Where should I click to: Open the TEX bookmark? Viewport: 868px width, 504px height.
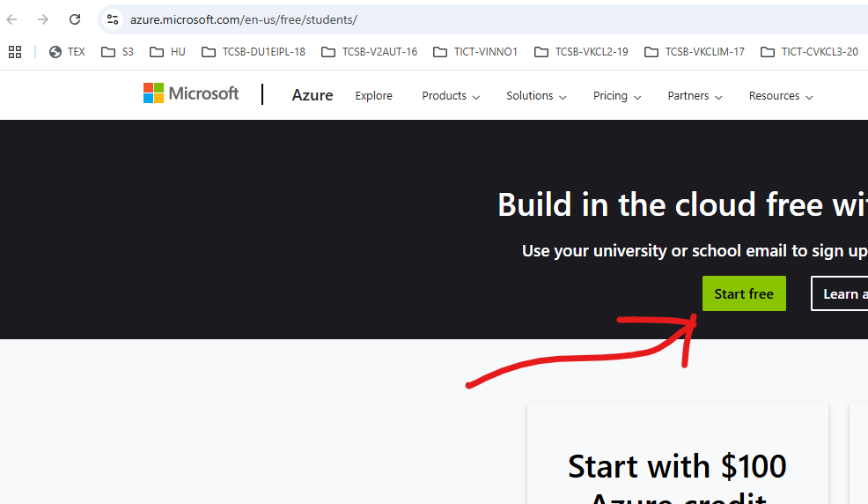tap(68, 52)
